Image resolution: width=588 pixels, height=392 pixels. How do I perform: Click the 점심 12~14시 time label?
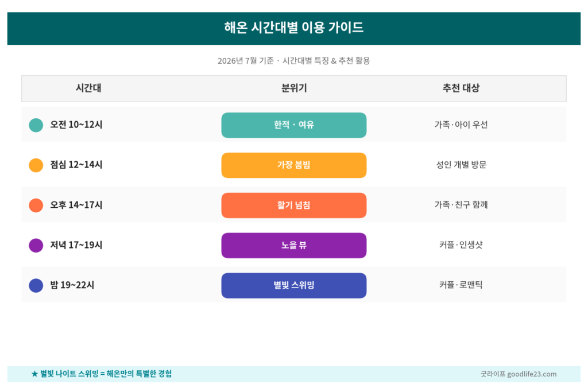click(x=76, y=165)
